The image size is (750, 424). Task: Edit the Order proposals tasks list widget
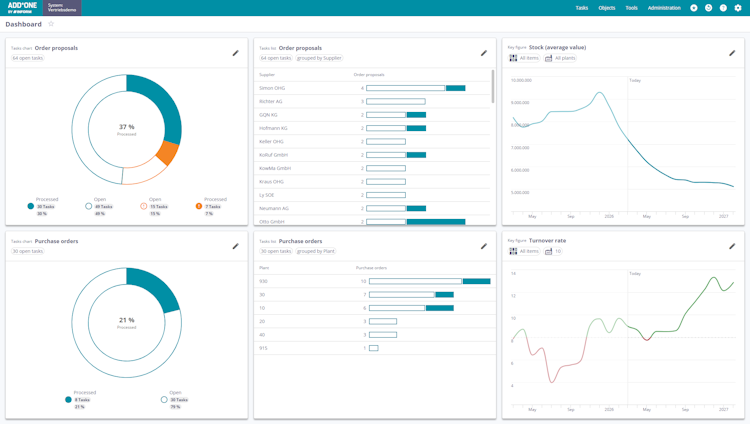pyautogui.click(x=484, y=53)
